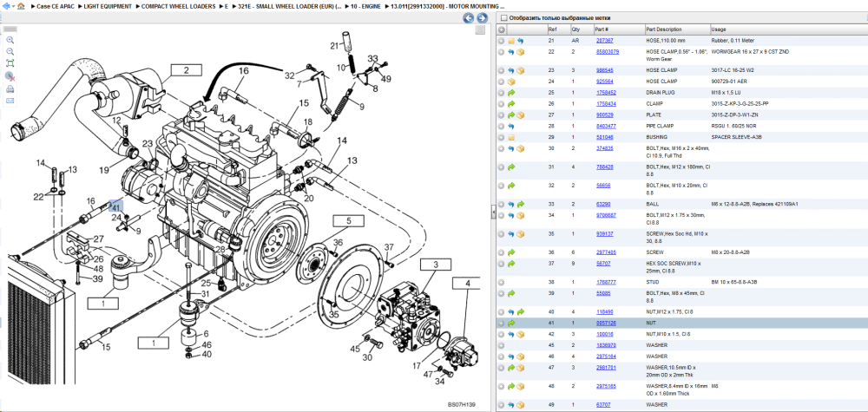This screenshot has height=412, width=868.
Task: Click package icon for ref 35 screw
Action: pyautogui.click(x=520, y=234)
